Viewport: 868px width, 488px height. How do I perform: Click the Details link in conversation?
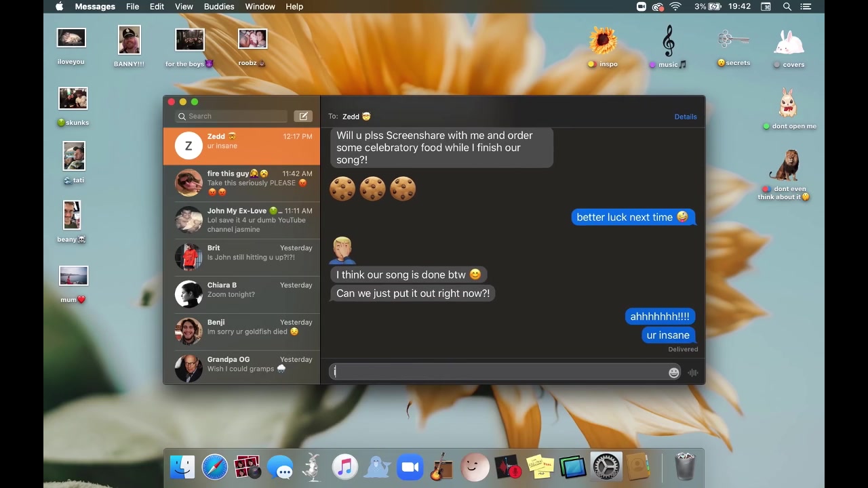tap(686, 117)
